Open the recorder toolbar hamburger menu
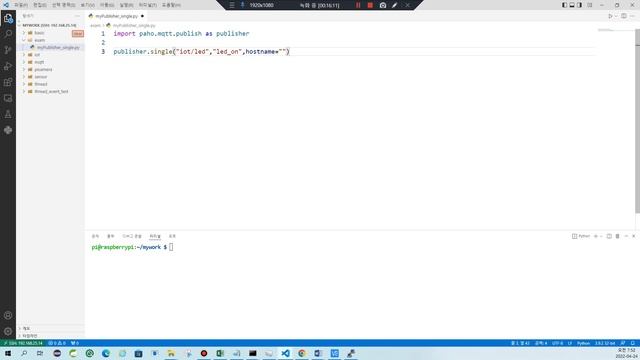The image size is (640, 360). (232, 5)
